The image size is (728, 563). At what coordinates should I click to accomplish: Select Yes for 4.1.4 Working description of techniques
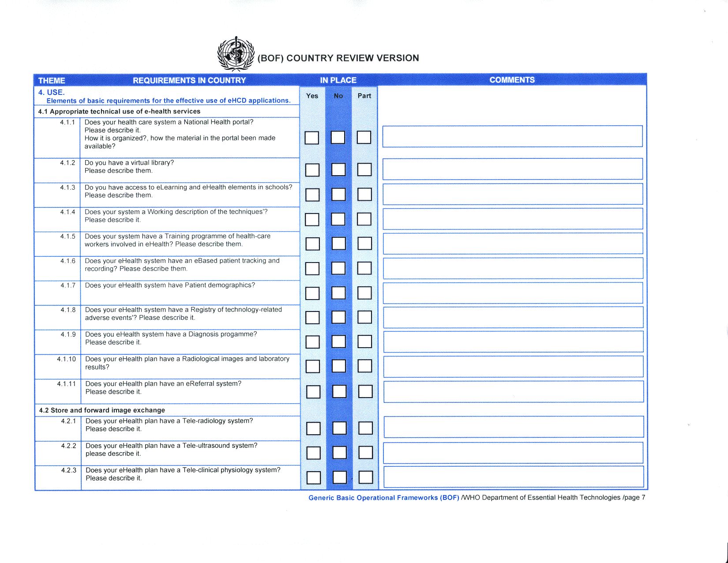[312, 219]
